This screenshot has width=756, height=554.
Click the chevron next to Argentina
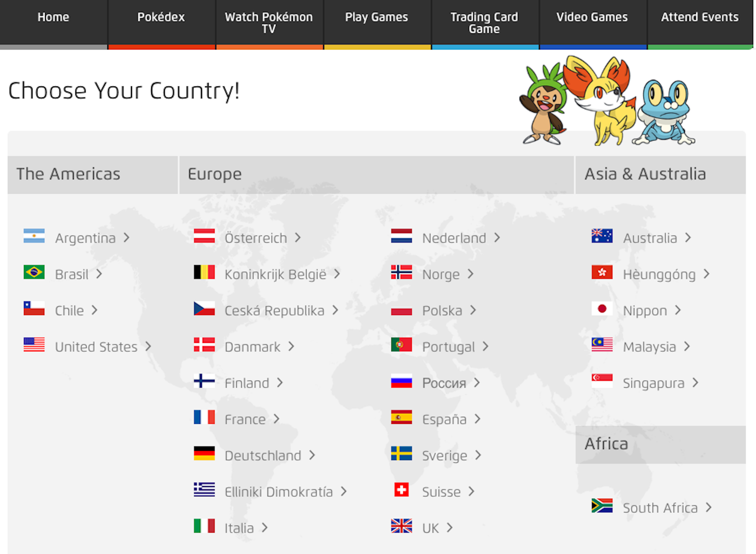click(126, 238)
